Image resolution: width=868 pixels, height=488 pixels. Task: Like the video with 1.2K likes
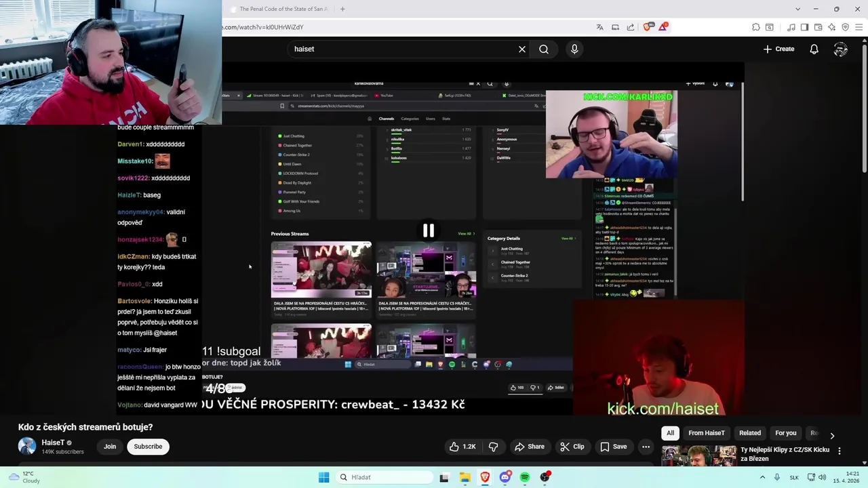[x=462, y=447]
